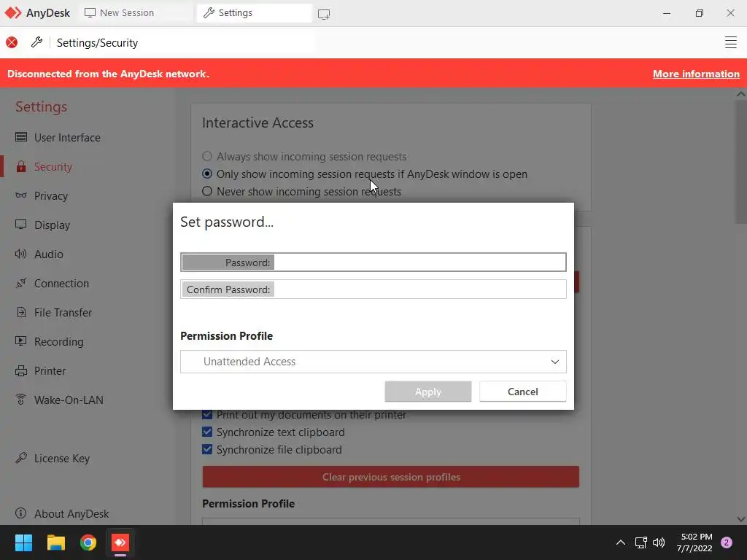Click the User Interface sidebar icon

(21, 137)
